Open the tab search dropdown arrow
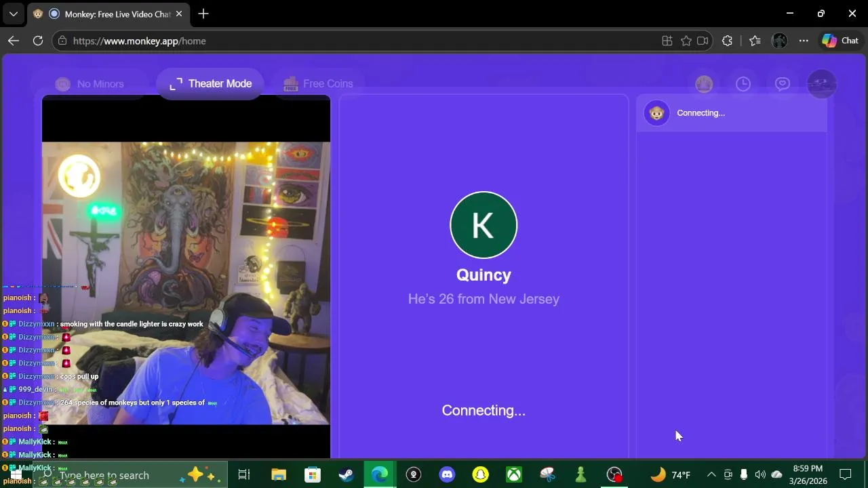 coord(14,14)
